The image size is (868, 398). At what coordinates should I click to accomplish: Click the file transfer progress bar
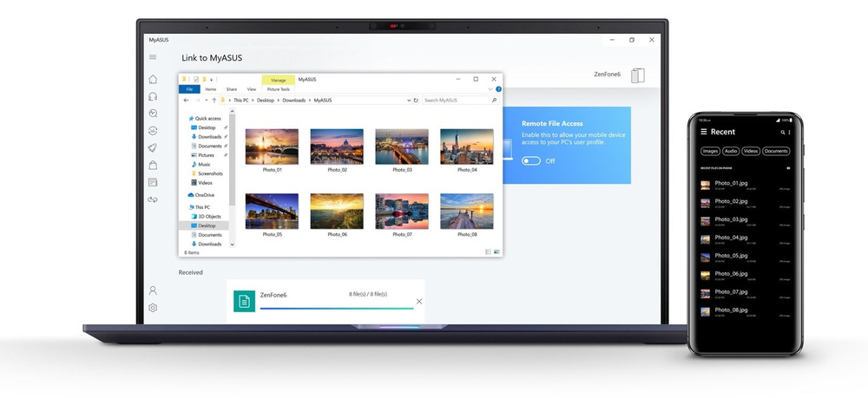point(337,309)
